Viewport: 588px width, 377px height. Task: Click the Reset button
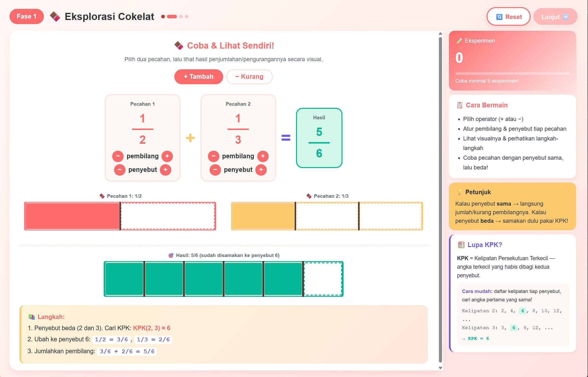pyautogui.click(x=508, y=17)
